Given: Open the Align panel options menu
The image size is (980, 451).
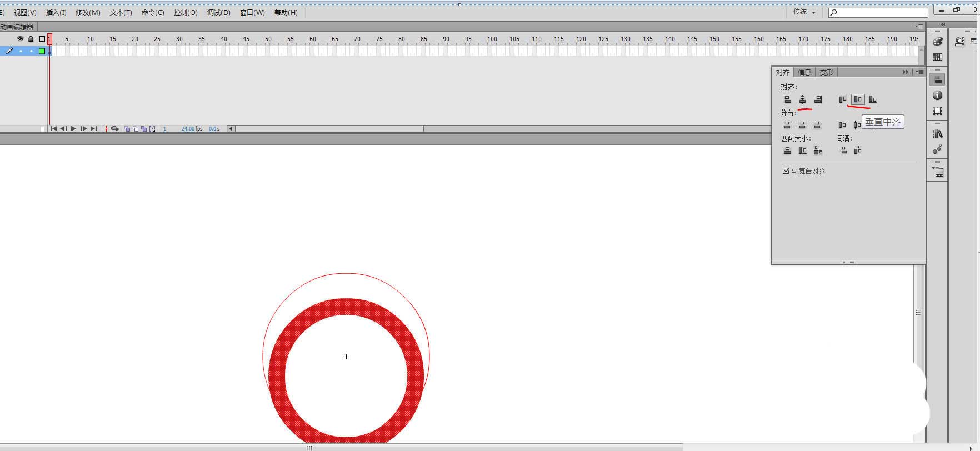Looking at the screenshot, I should click(x=919, y=72).
